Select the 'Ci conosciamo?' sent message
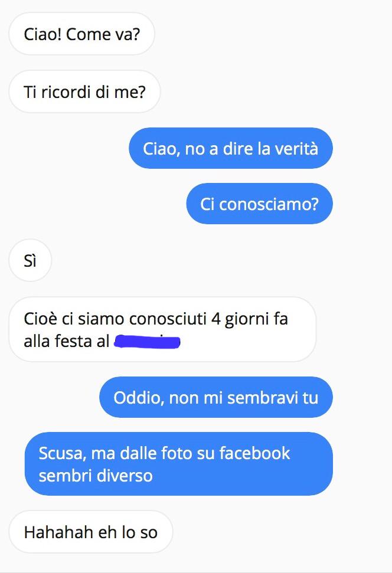The image size is (392, 573). pos(260,204)
